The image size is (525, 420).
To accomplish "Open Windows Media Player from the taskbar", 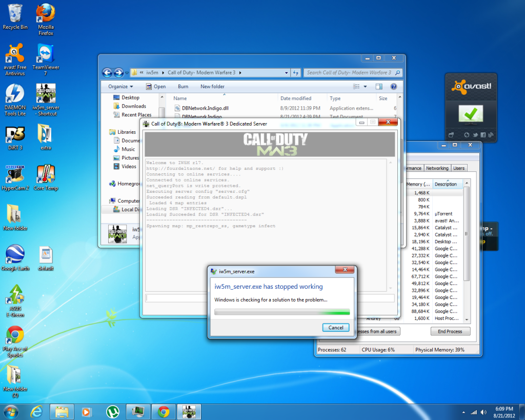I will pos(87,412).
